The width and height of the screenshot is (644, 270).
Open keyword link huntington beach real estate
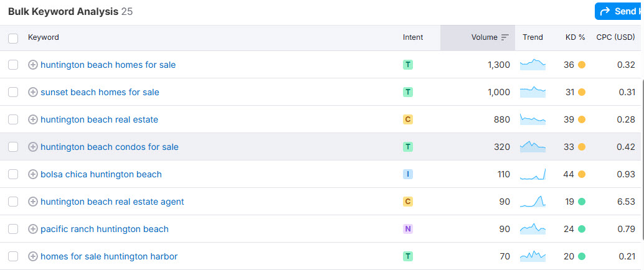100,119
